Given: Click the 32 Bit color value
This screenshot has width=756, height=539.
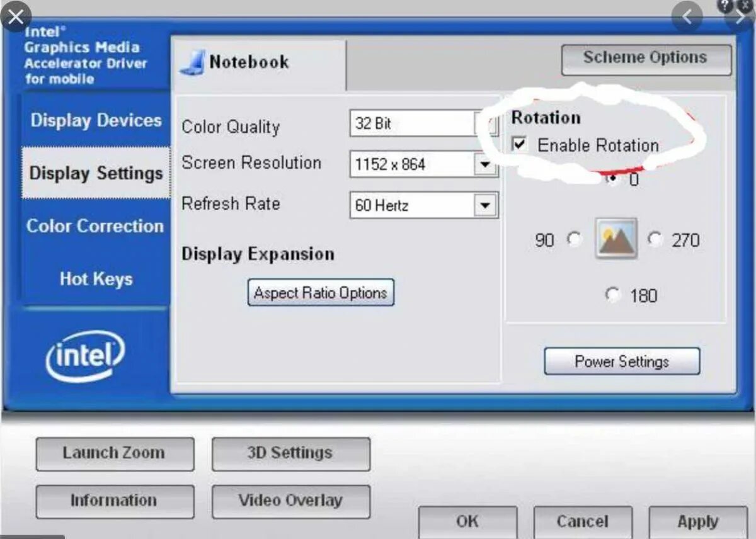Looking at the screenshot, I should tap(373, 123).
